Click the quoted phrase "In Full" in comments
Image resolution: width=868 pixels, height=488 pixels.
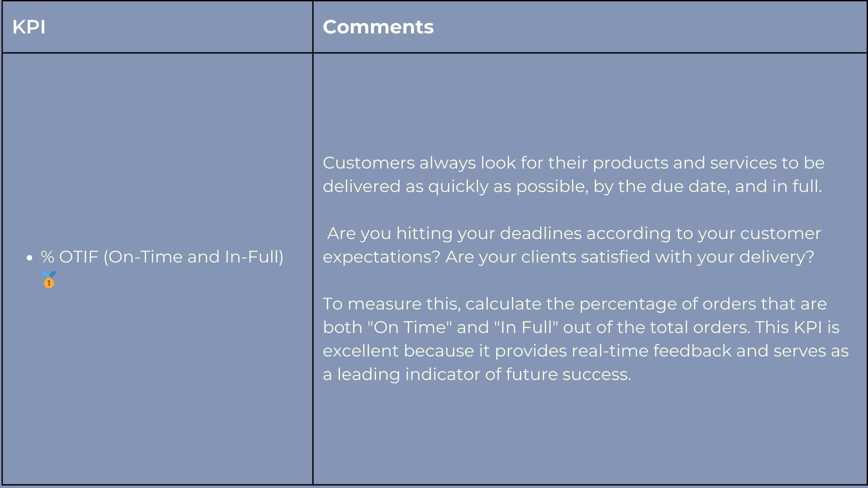click(526, 327)
